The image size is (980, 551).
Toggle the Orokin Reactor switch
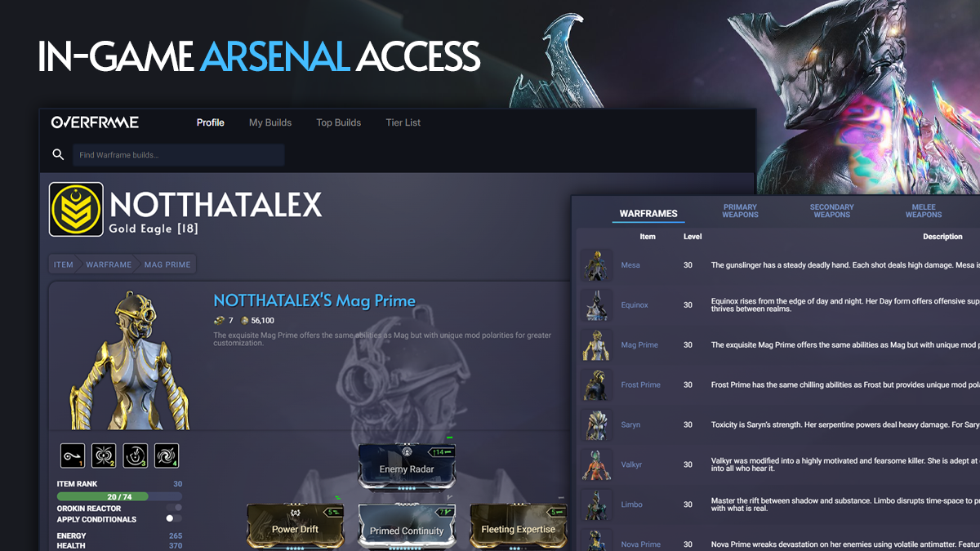(173, 508)
